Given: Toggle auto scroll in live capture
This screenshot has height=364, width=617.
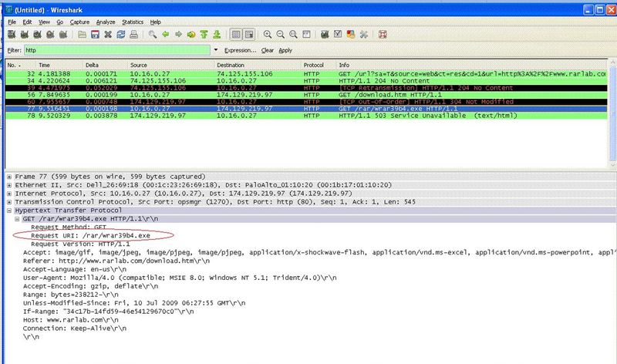Looking at the screenshot, I should click(248, 35).
